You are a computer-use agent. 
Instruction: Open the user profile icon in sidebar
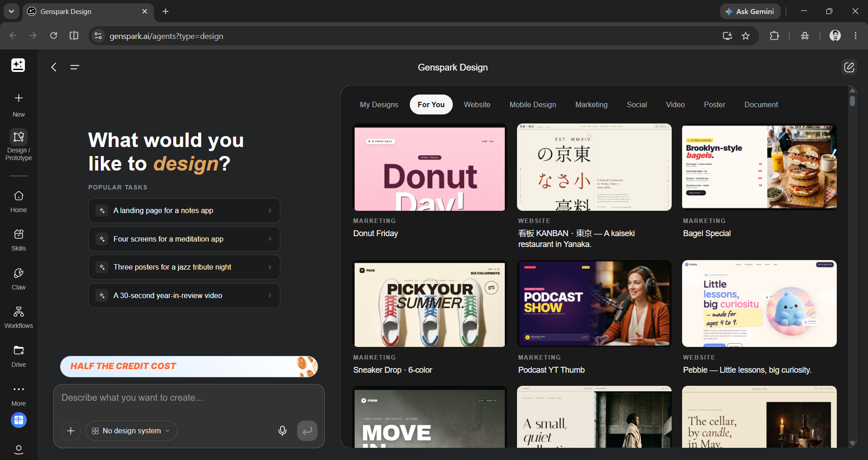click(x=19, y=450)
